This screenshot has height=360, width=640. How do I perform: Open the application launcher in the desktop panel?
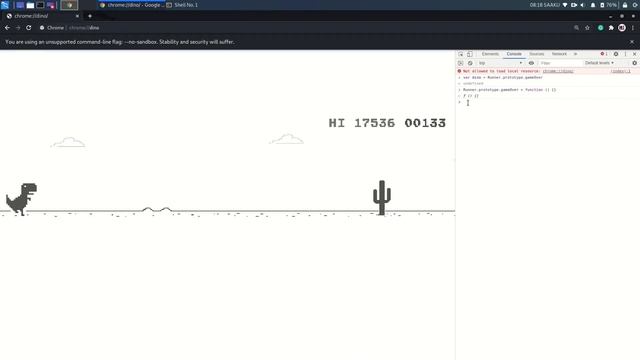5,5
